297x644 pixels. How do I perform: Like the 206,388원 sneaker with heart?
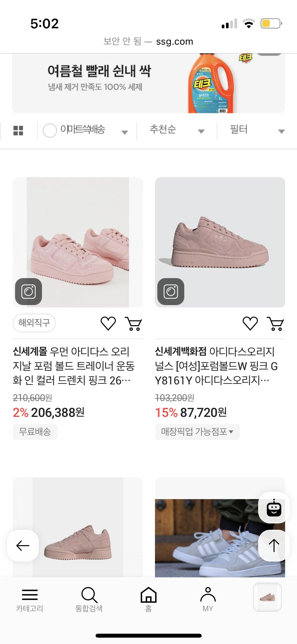pyautogui.click(x=108, y=323)
